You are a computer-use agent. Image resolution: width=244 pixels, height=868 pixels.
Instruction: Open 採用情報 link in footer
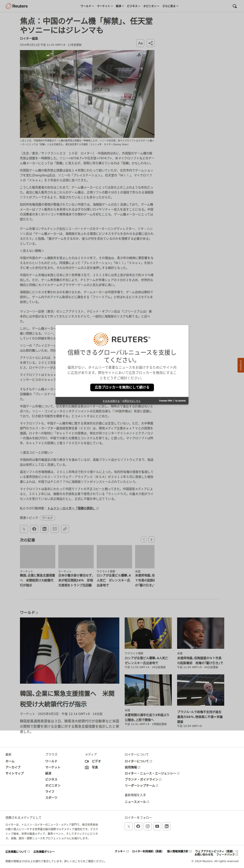pos(132,767)
